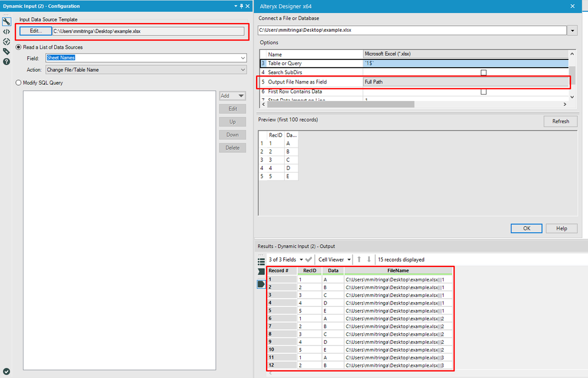The width and height of the screenshot is (588, 378).
Task: Open the 3 of 3 Fields dropdown
Action: click(x=285, y=259)
